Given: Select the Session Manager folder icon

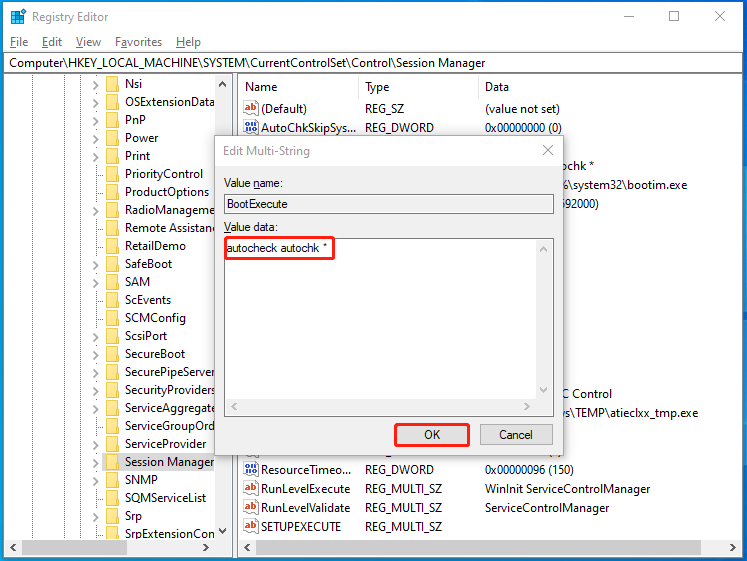Looking at the screenshot, I should pyautogui.click(x=112, y=462).
